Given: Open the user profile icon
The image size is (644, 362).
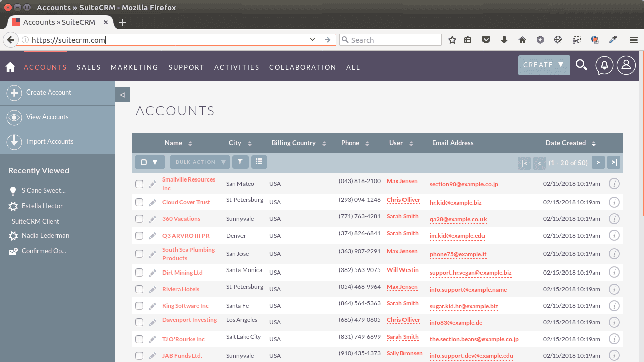Looking at the screenshot, I should pos(626,65).
